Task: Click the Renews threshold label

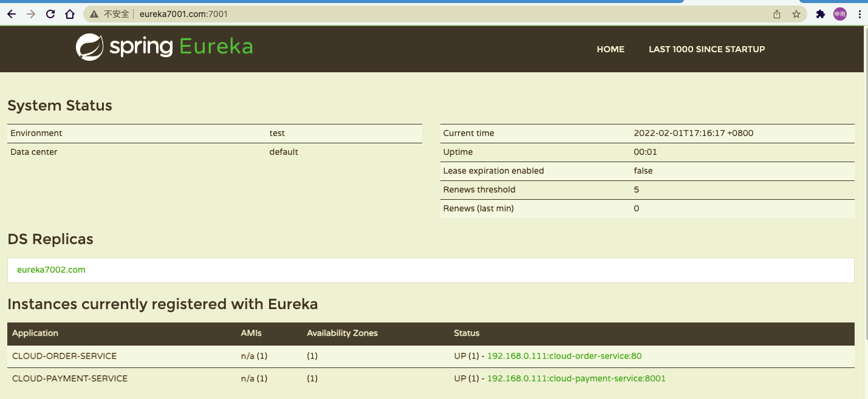Action: pos(479,189)
